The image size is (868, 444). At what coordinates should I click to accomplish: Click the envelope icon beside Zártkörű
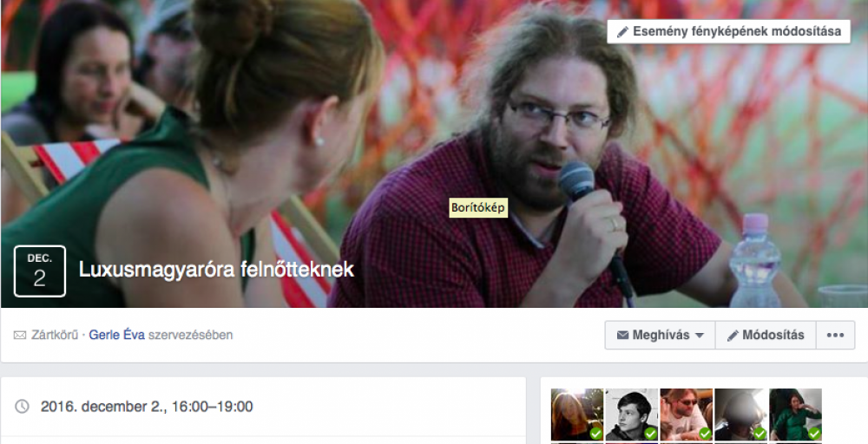point(20,335)
